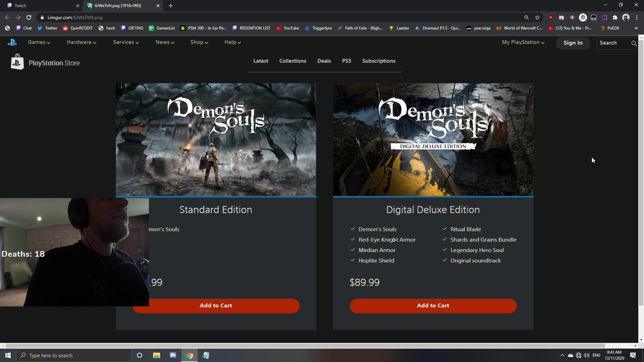Screen dimensions: 644x362
Task: Expand the Help menu
Action: pos(233,42)
